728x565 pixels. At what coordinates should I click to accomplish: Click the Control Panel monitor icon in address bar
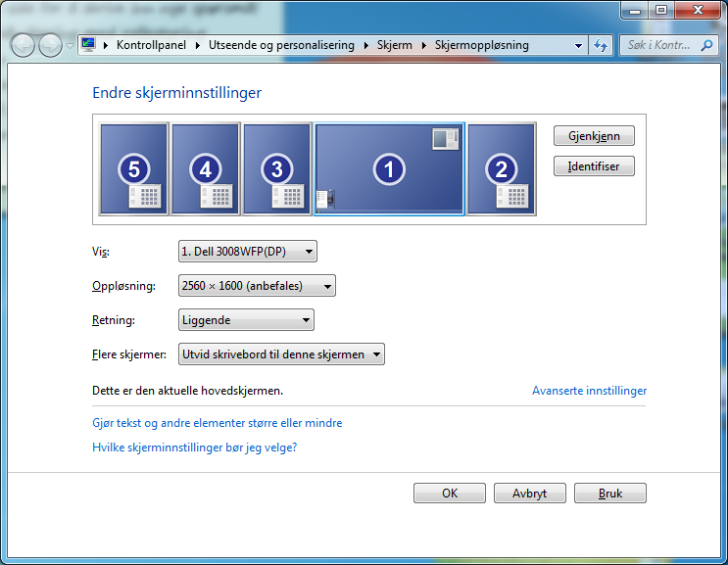coord(88,44)
